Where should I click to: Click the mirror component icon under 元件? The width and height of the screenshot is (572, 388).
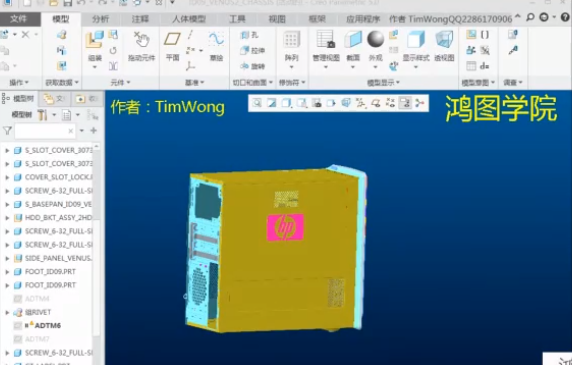tap(113, 66)
